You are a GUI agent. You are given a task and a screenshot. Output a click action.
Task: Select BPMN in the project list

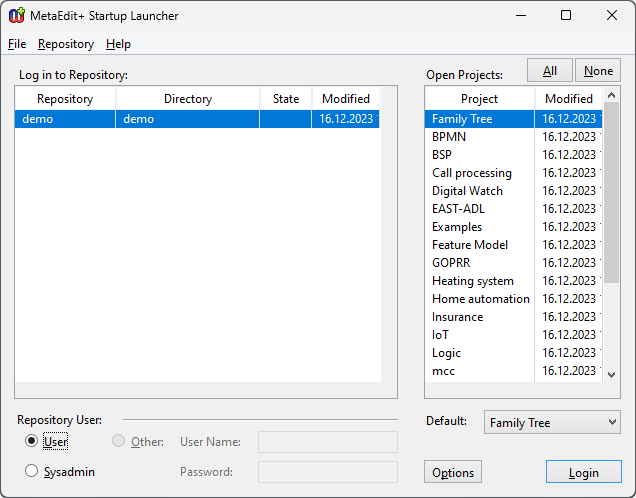449,137
